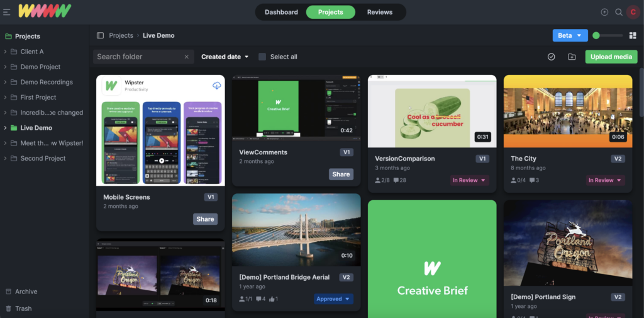
Task: Click the thumbnail size slider handle
Action: click(x=596, y=36)
